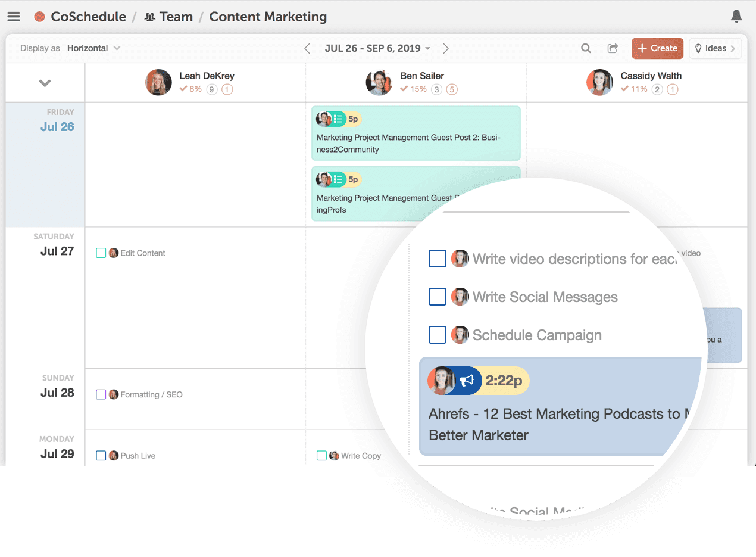The width and height of the screenshot is (756, 557).
Task: Click the CoSchedule logo icon
Action: [40, 17]
